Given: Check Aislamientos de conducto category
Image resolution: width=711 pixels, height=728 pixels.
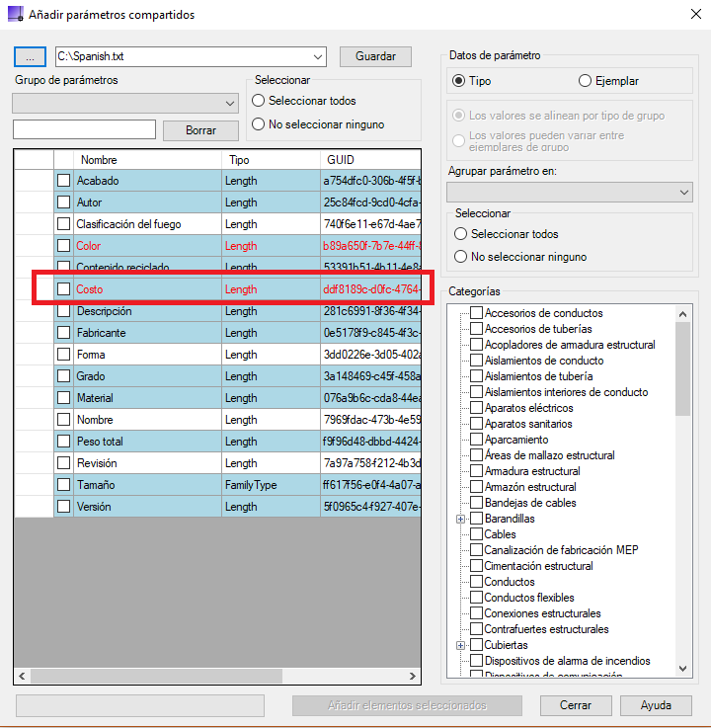Looking at the screenshot, I should [476, 361].
